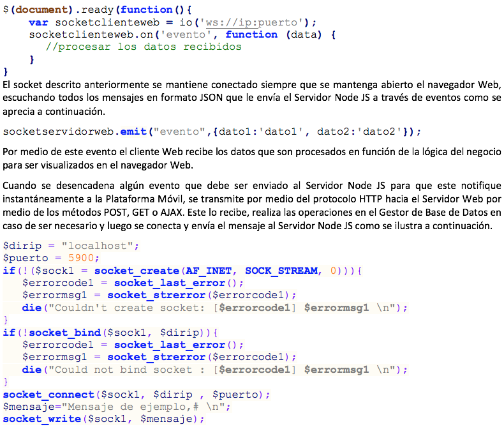Click the "Couldn't create socket" die line
Screen dimensions: 504x429
(215, 308)
